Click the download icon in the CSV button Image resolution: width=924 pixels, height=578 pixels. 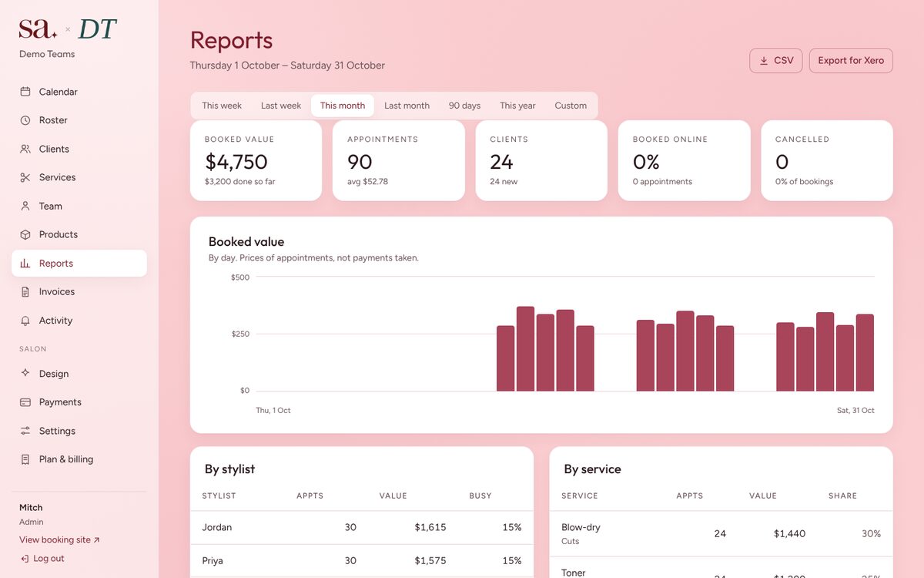764,61
